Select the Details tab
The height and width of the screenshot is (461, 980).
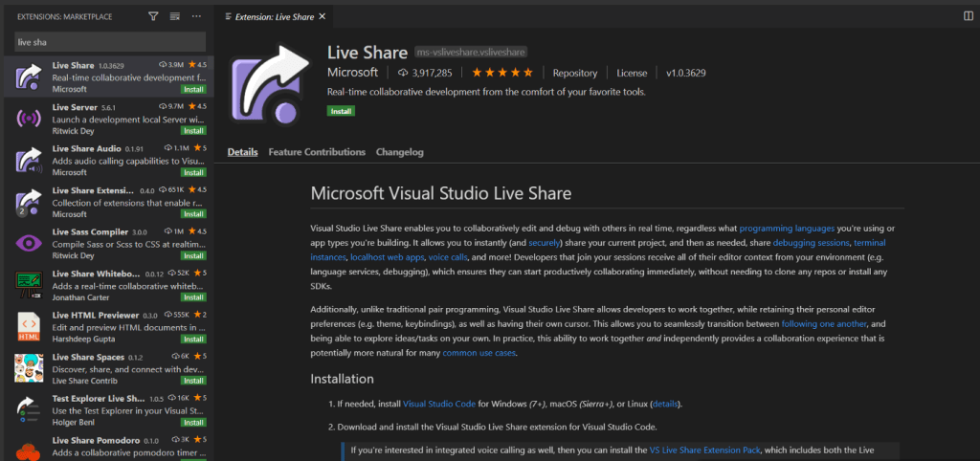tap(242, 152)
